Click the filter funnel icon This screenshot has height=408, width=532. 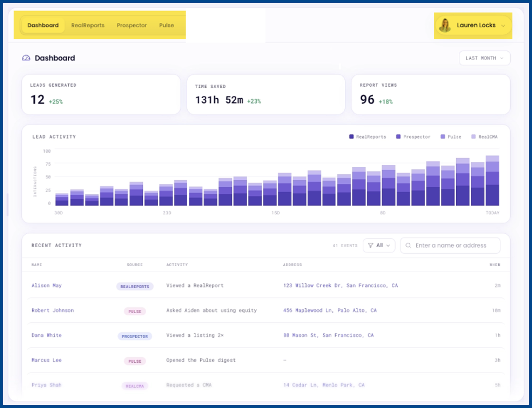click(x=370, y=245)
